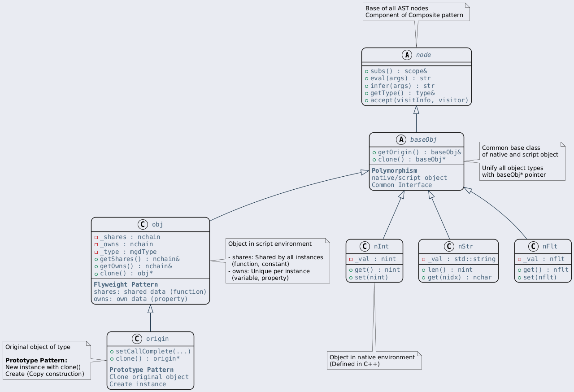Screen dimensions: 574x392
Task: Click _val : nflt field in nFlt
Action: tap(543, 259)
